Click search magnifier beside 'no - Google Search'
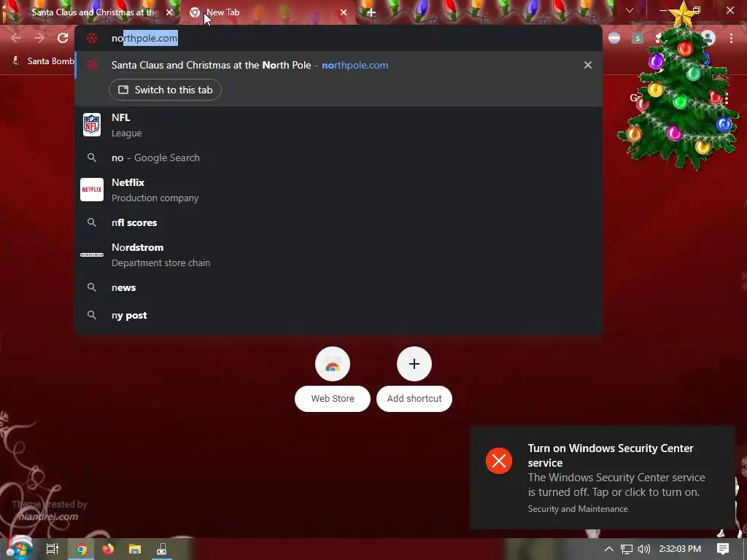 tap(92, 157)
